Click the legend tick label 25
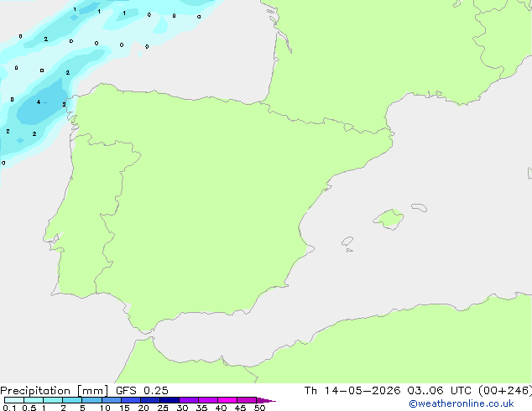The image size is (532, 411). pos(163,408)
